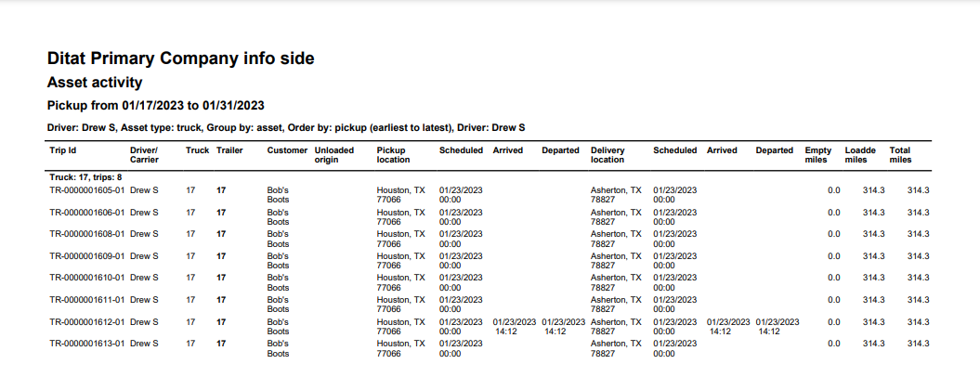
Task: Open trip TR-0000001606-01
Action: point(86,213)
